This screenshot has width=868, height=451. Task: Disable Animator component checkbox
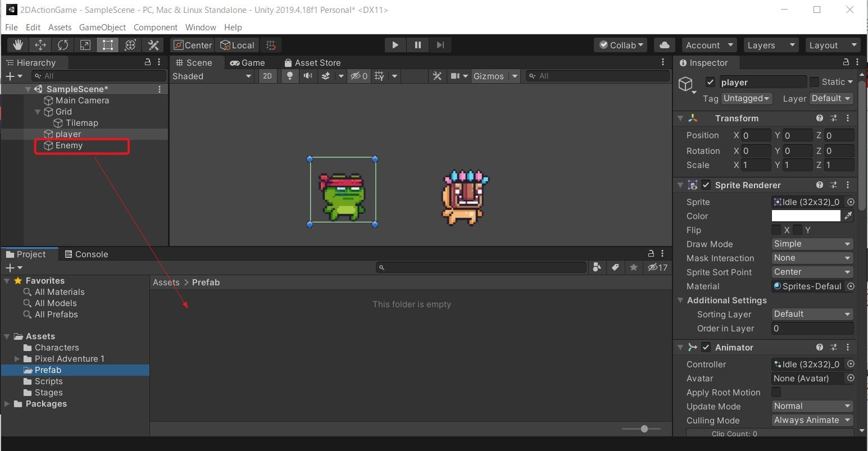706,347
